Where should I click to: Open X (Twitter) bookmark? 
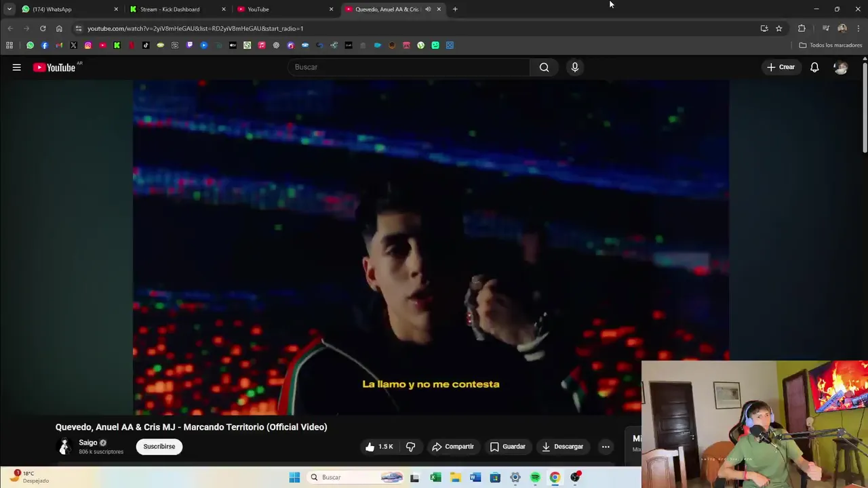point(73,45)
